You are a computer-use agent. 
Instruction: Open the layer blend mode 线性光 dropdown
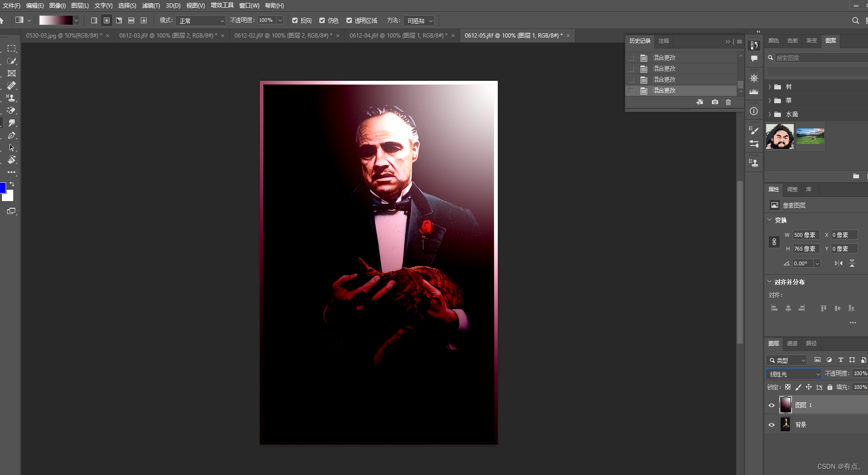point(794,374)
